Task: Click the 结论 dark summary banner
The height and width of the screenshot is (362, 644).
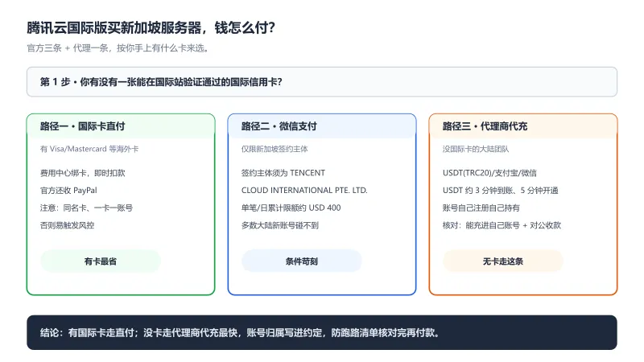Action: 322,332
